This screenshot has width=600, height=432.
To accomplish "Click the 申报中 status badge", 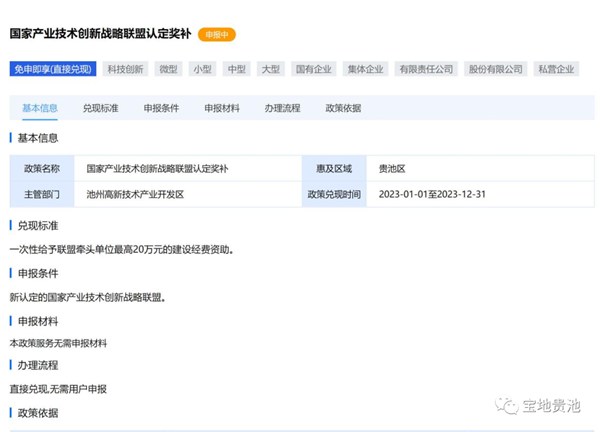I will 216,34.
